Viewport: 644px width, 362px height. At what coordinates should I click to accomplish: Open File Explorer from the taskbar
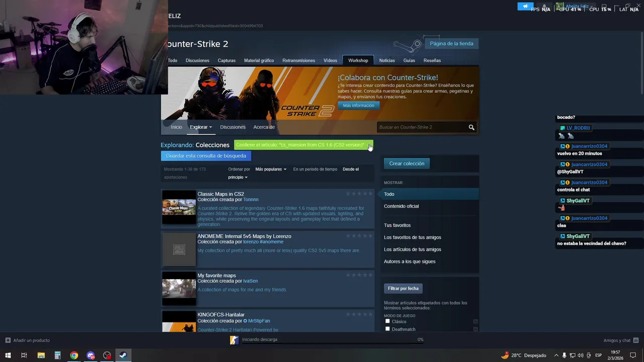pos(41,355)
